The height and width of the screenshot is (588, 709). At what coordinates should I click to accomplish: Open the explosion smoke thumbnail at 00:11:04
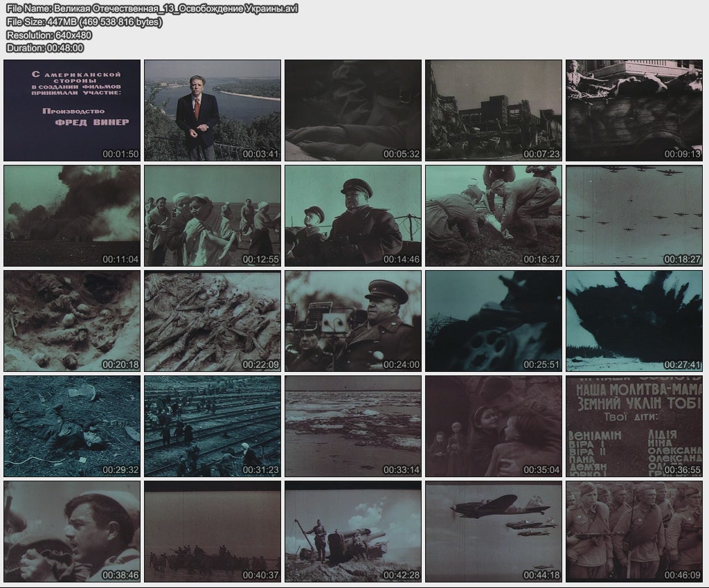(x=72, y=215)
